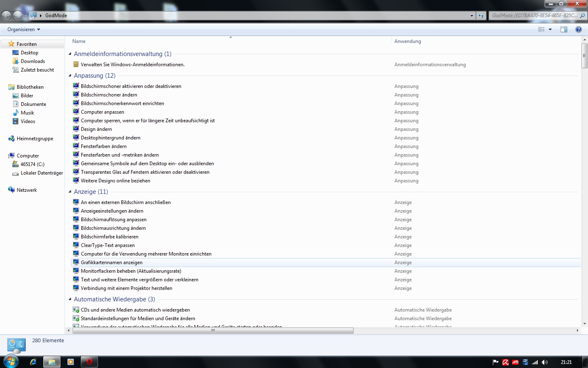
Task: Click the help question mark icon
Action: click(578, 29)
